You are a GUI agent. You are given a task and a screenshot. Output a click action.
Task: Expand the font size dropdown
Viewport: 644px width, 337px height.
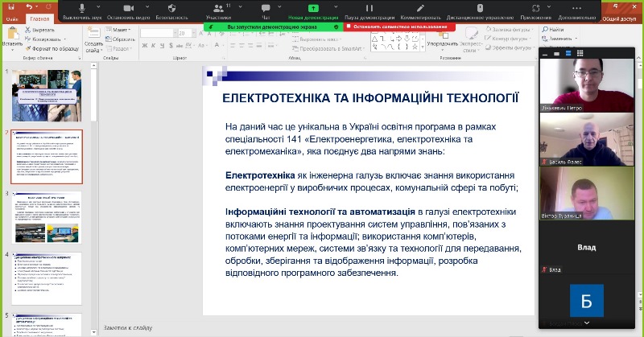193,32
